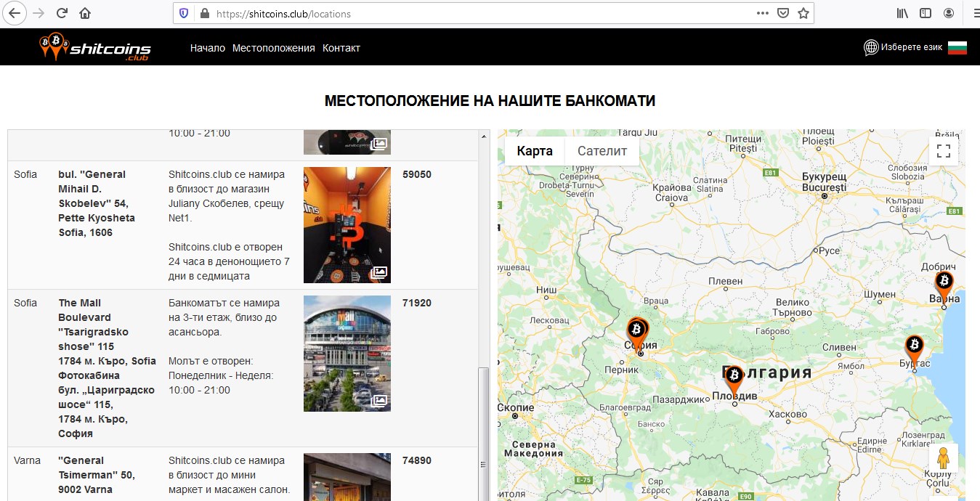Click the value 59050
Viewport: 980px width, 501px height.
417,174
